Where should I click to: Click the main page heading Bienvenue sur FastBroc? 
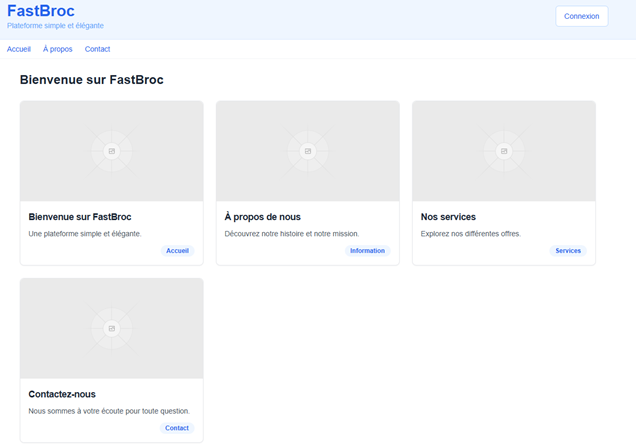[x=92, y=80]
